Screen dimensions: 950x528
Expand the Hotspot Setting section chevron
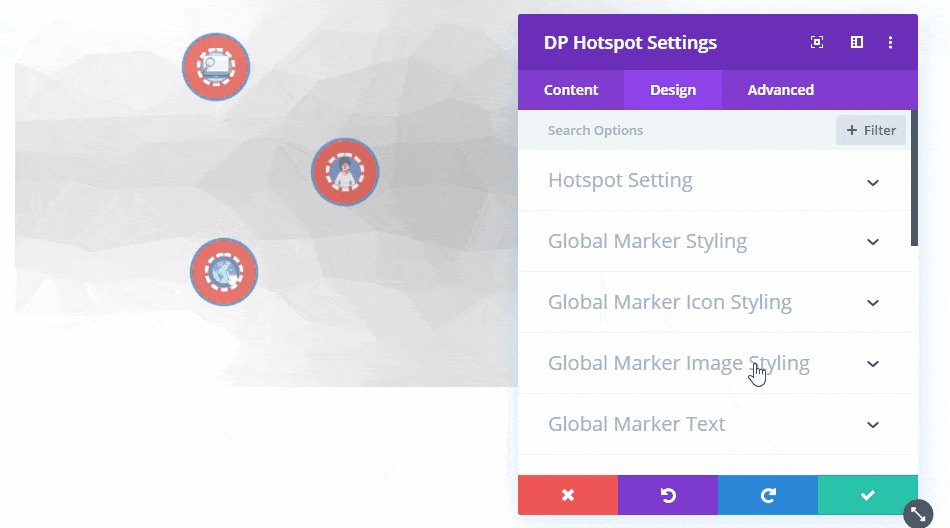[872, 182]
